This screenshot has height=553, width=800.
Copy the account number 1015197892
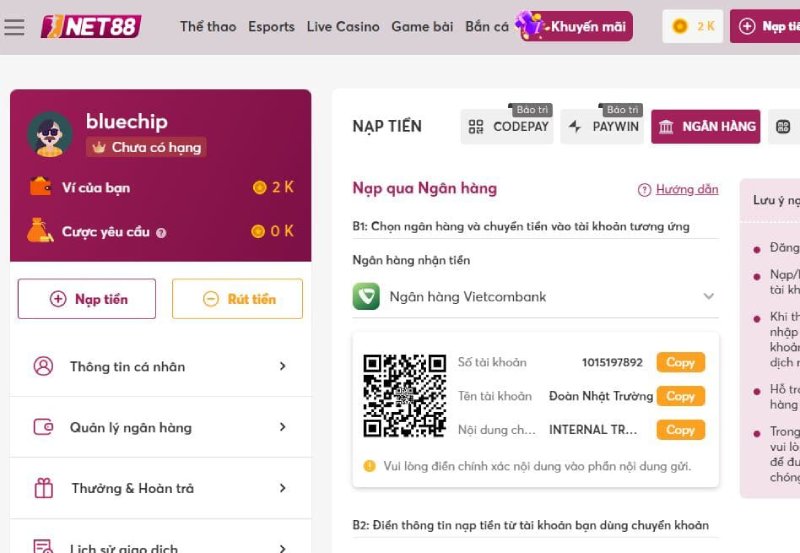[x=681, y=362]
